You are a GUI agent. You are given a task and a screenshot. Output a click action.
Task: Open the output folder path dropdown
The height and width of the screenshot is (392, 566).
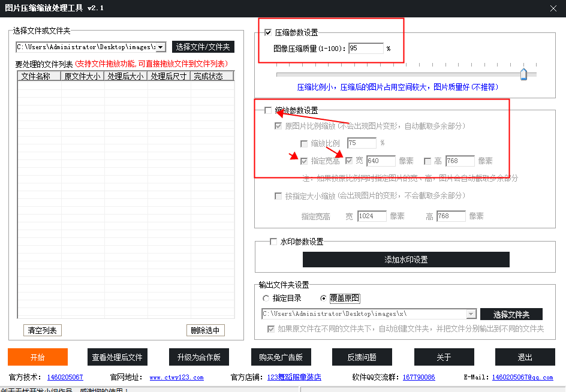471,313
